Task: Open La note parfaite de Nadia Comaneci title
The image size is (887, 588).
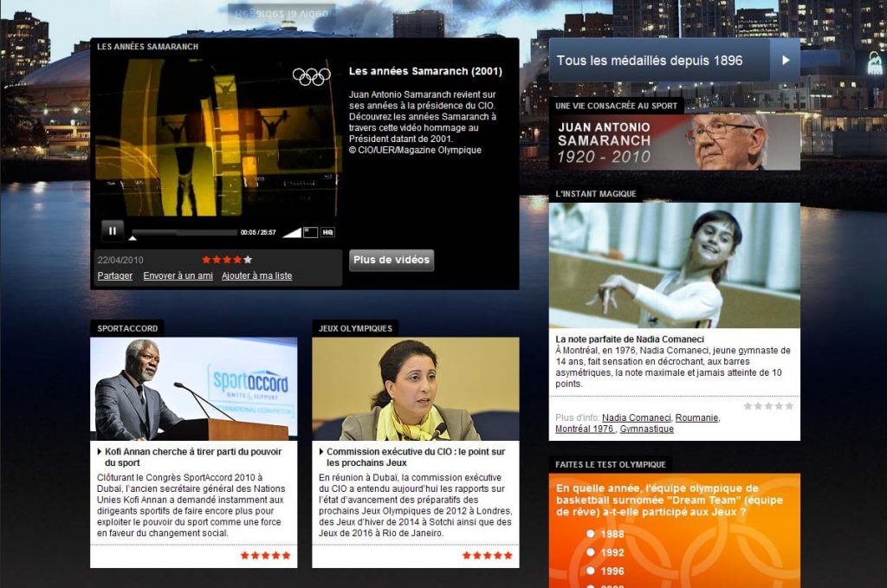Action: coord(630,339)
